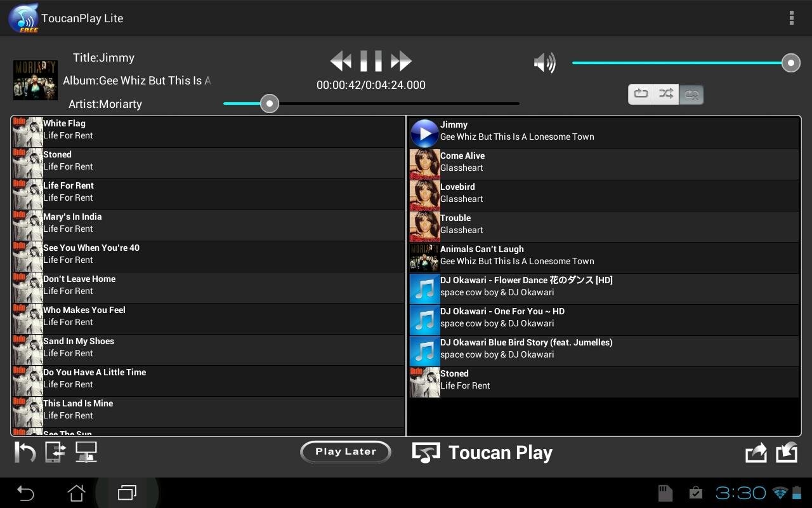The height and width of the screenshot is (508, 812).
Task: Select This Land Is Mine track
Action: click(208, 412)
